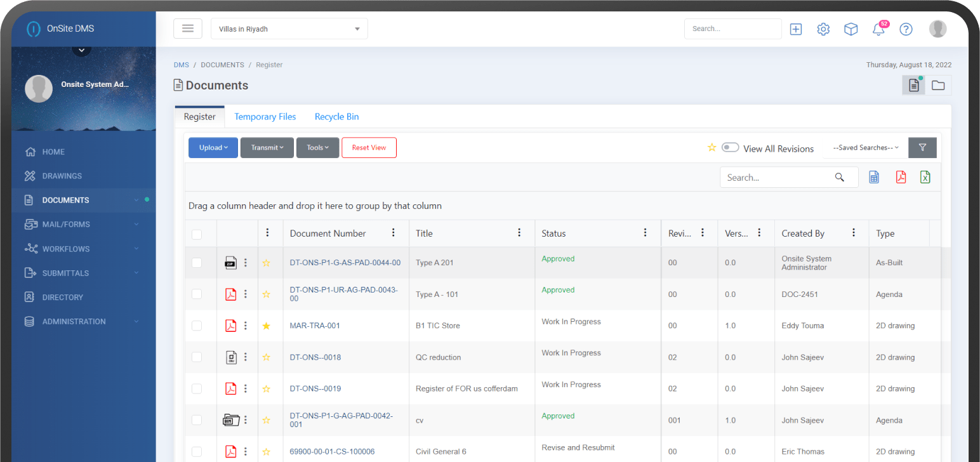Open the Tools dropdown button
The width and height of the screenshot is (980, 462).
point(318,148)
